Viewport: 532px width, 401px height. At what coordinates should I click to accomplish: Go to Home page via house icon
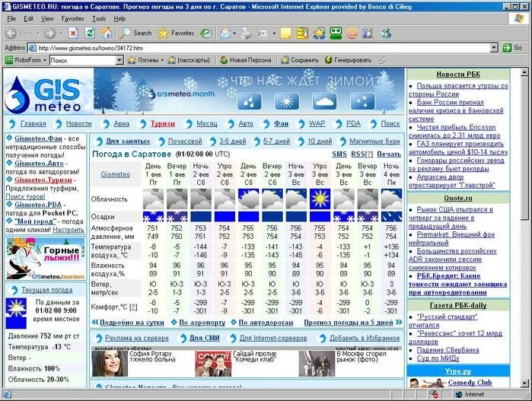click(107, 33)
